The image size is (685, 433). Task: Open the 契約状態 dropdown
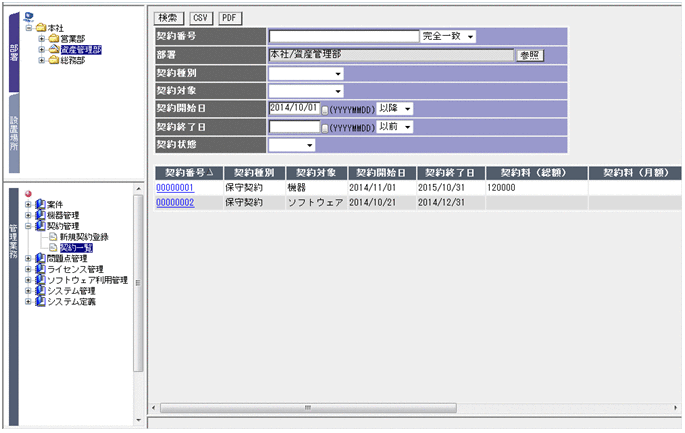[292, 145]
